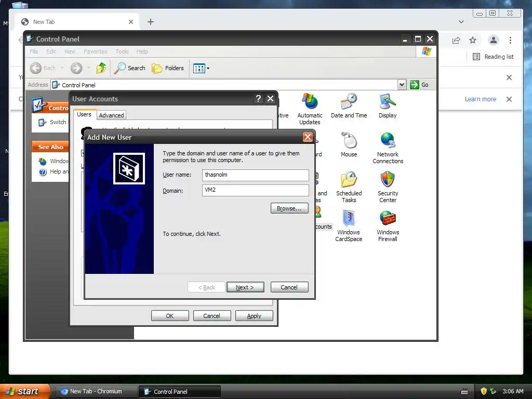Close the Chromium New Tab
This screenshot has height=399, width=532.
[x=131, y=22]
